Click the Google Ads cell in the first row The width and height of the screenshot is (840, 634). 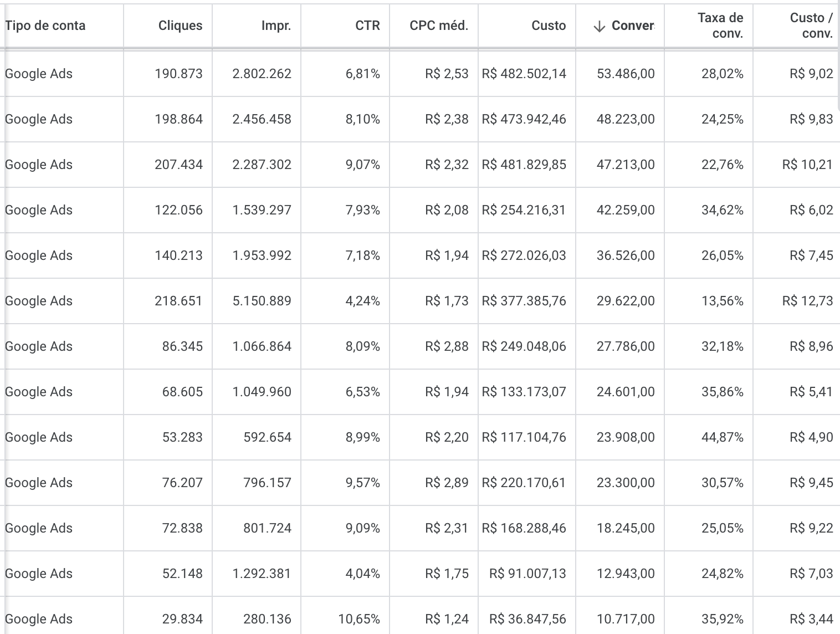(39, 74)
